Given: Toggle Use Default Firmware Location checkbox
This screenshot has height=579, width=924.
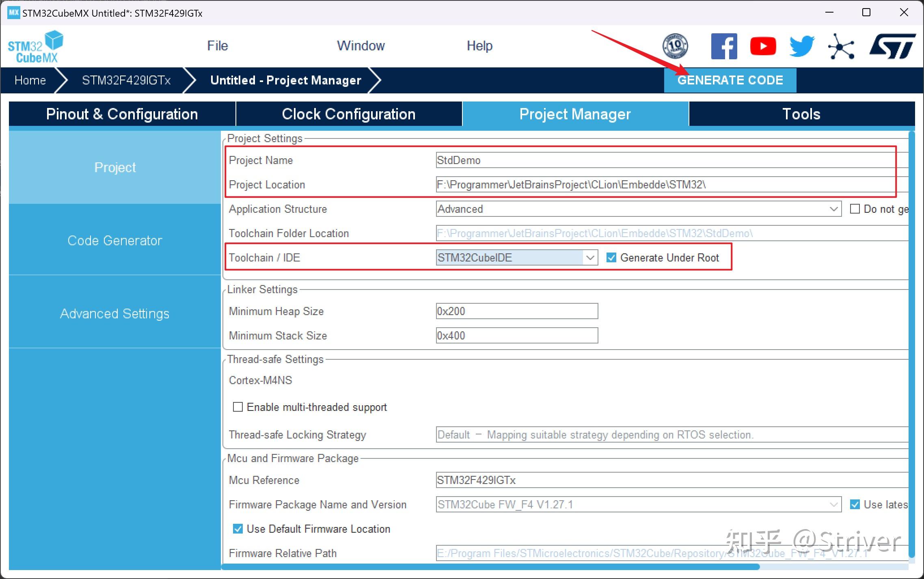Looking at the screenshot, I should coord(237,529).
